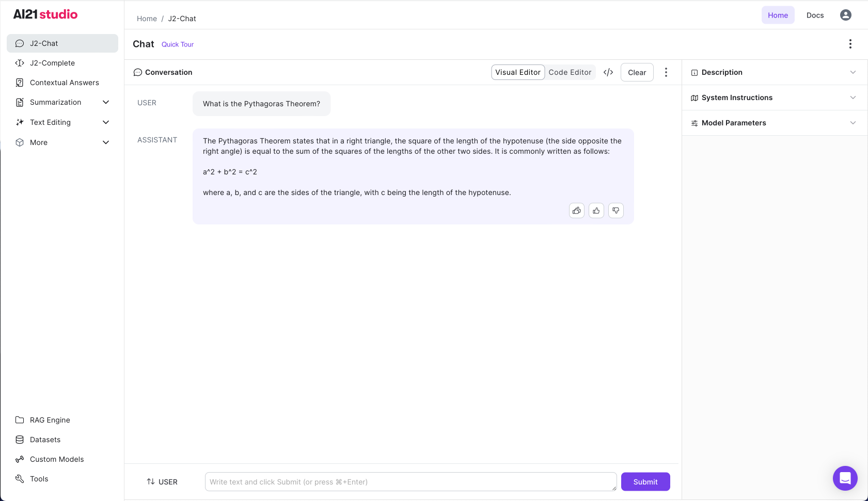
Task: Open Conversation panel three-dot menu
Action: tap(666, 72)
